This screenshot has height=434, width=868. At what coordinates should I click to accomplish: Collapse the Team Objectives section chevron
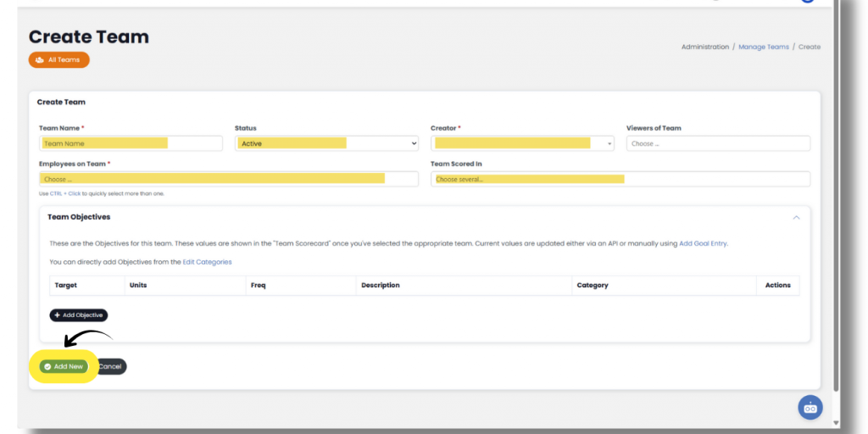796,218
